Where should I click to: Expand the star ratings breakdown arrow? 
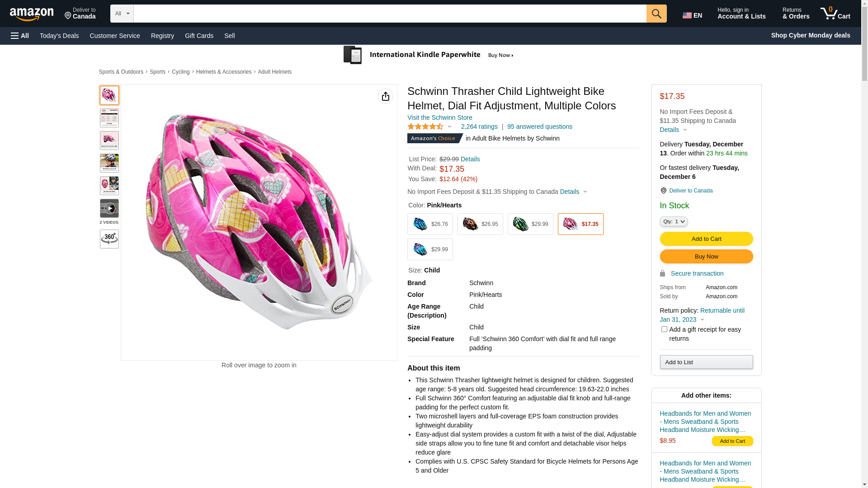(x=449, y=127)
